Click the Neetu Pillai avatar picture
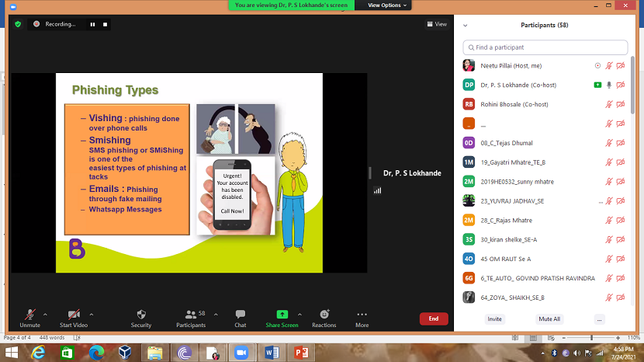Screen dimensions: 644x362 point(469,66)
